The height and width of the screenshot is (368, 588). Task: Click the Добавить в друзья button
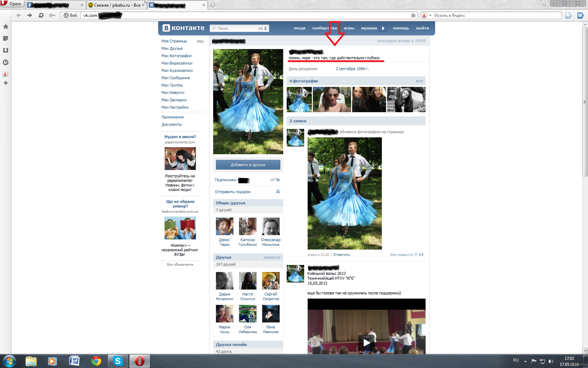(x=248, y=165)
